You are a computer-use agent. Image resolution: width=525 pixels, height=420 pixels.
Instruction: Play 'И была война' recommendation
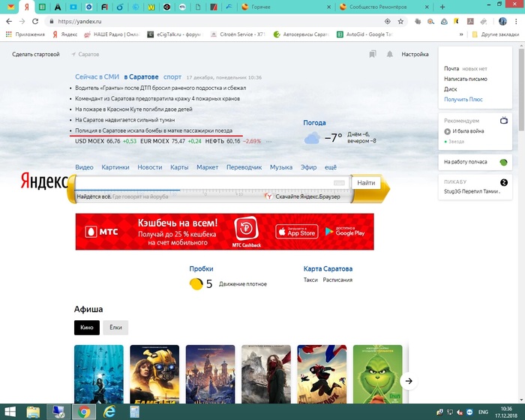tap(464, 131)
